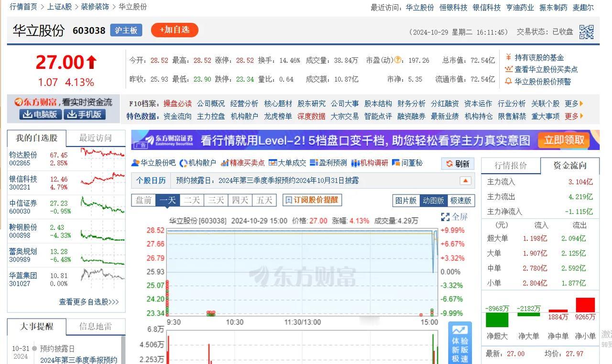Image resolution: width=612 pixels, height=364 pixels.
Task: Download 手机版 mobile client
Action: pos(85,115)
